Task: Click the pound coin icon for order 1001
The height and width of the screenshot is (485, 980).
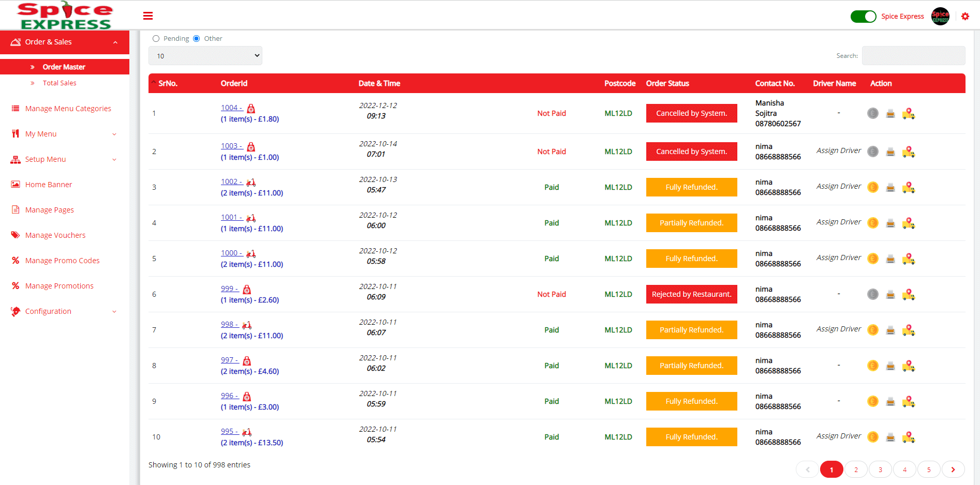Action: click(x=873, y=223)
